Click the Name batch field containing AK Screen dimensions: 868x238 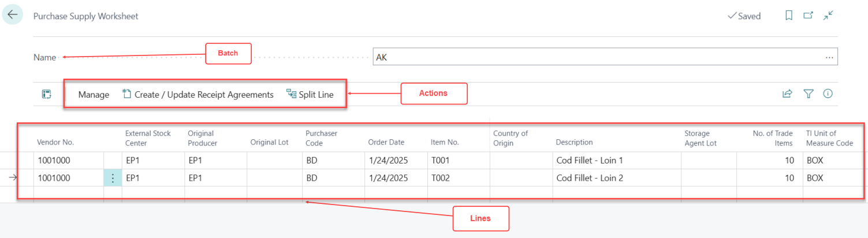tap(595, 57)
